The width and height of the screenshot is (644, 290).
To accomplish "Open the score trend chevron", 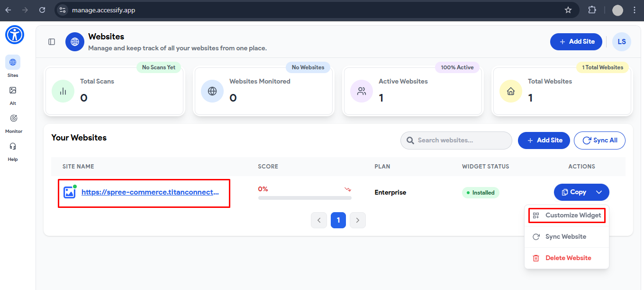I will point(348,189).
